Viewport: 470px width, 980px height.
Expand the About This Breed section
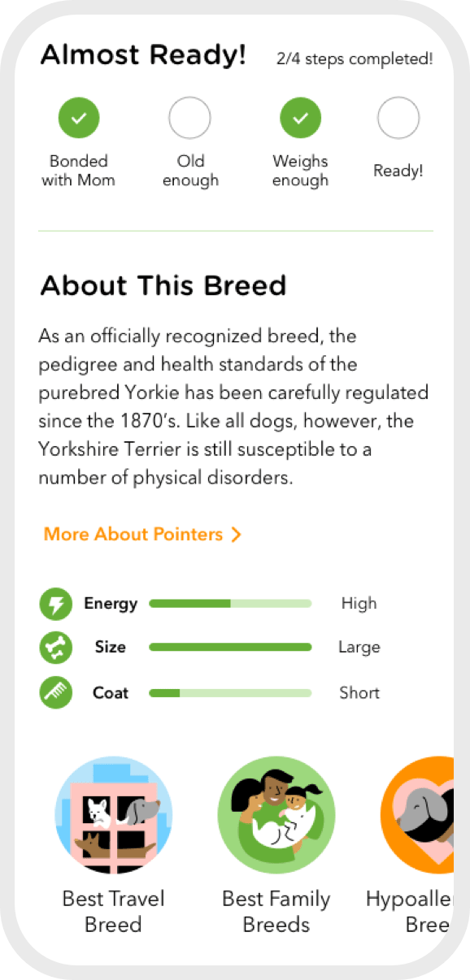pyautogui.click(x=164, y=285)
